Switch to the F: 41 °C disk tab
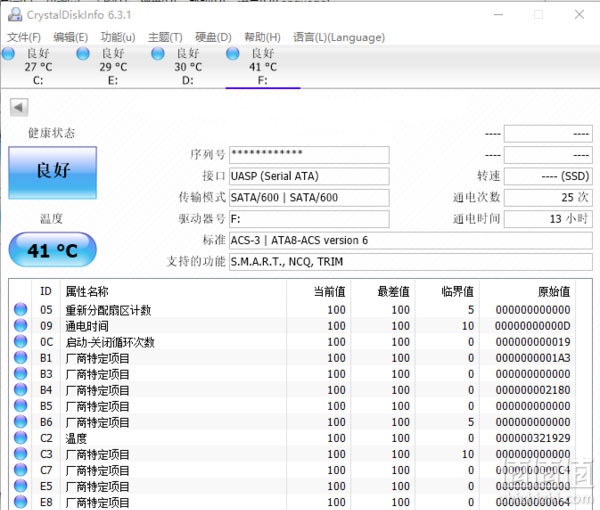 (263, 67)
